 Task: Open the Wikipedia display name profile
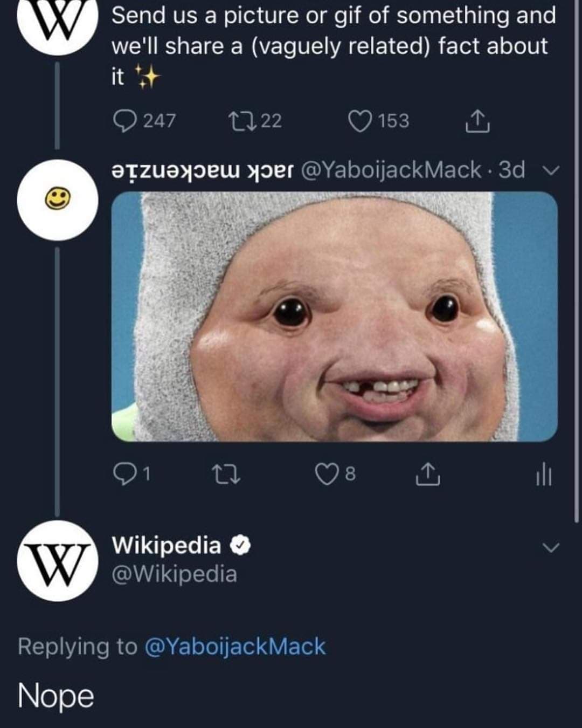click(x=166, y=545)
